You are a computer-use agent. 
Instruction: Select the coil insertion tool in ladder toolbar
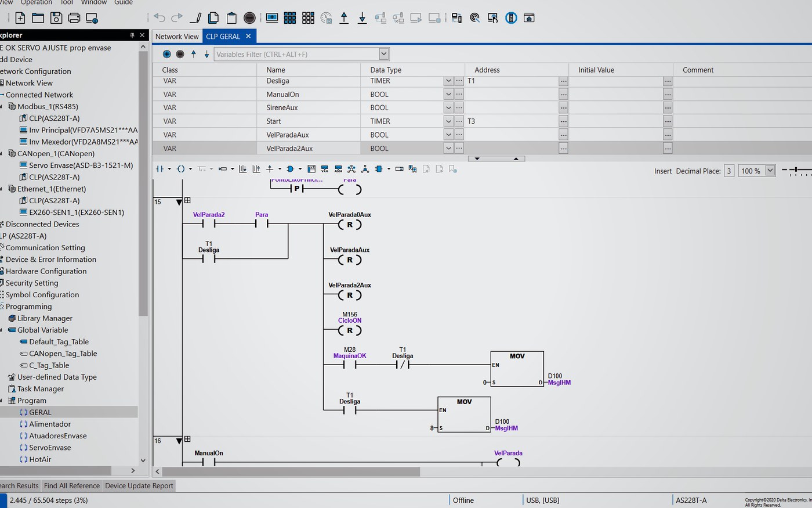(181, 169)
